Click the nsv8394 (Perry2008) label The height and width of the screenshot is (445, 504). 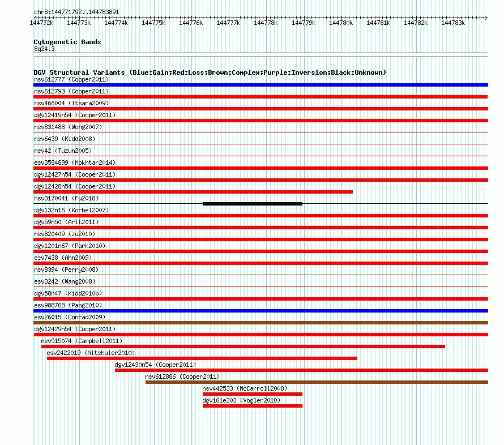(x=66, y=269)
